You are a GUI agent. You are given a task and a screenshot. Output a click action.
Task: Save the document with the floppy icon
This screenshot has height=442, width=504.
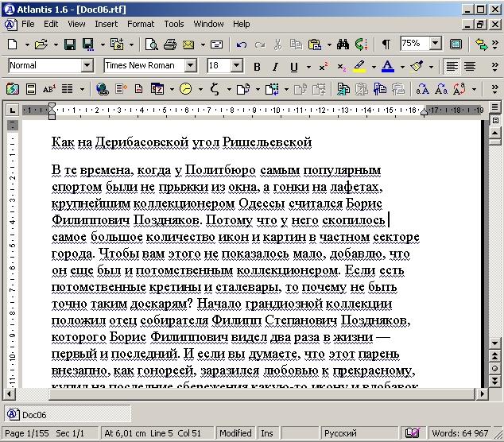click(70, 44)
